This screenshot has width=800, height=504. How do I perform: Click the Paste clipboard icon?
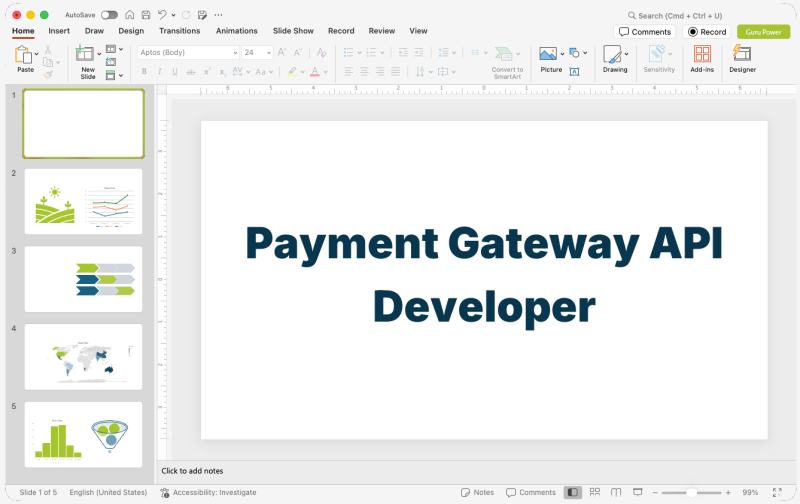23,54
